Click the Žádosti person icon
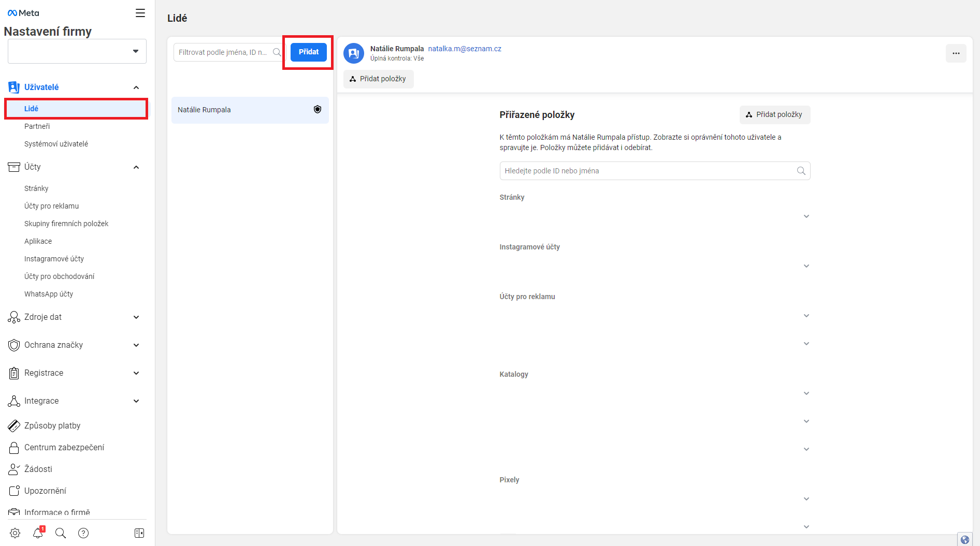The image size is (980, 546). tap(14, 469)
